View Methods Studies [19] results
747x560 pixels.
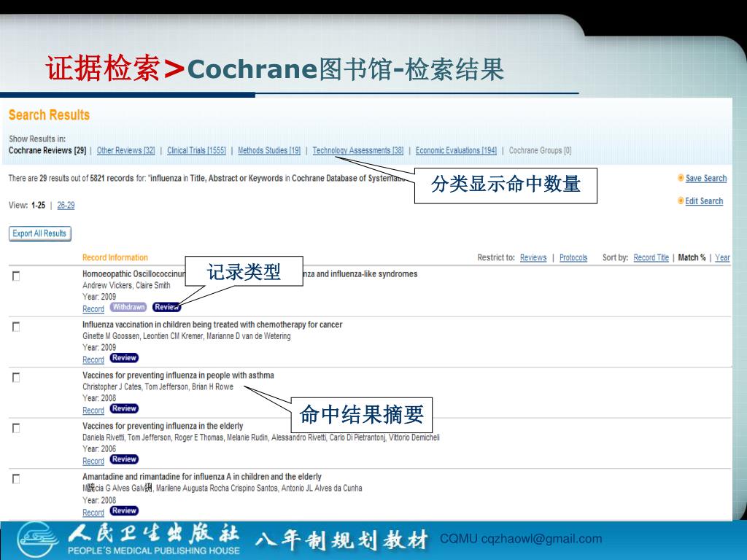[269, 150]
